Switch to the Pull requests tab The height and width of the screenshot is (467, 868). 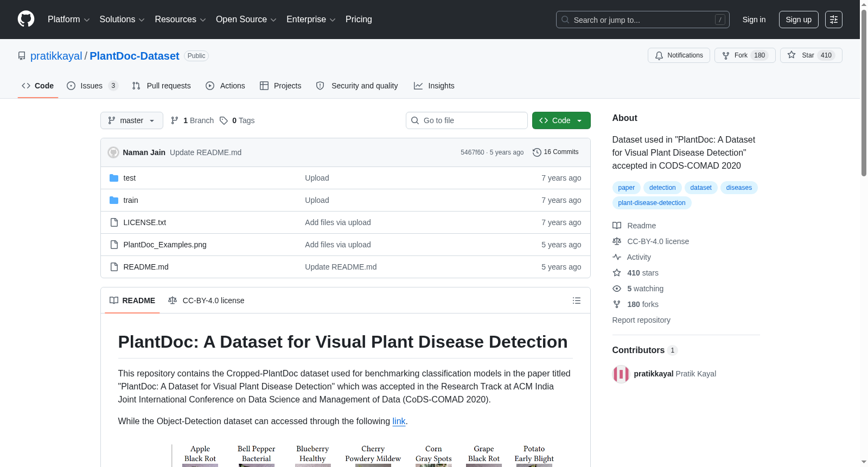coord(162,86)
